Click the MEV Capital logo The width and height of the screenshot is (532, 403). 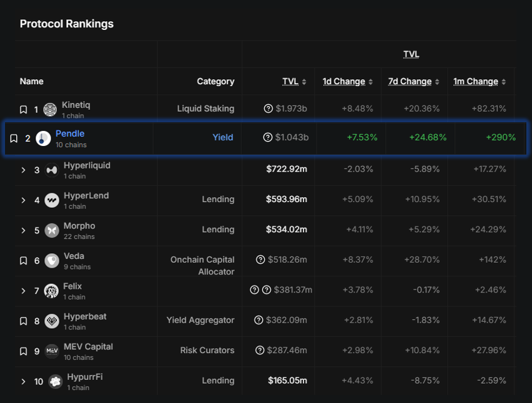[52, 351]
